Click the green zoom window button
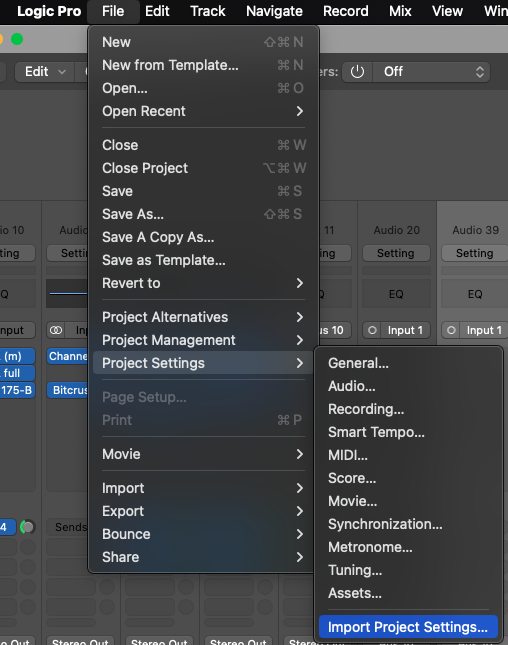This screenshot has width=508, height=645. (17, 39)
